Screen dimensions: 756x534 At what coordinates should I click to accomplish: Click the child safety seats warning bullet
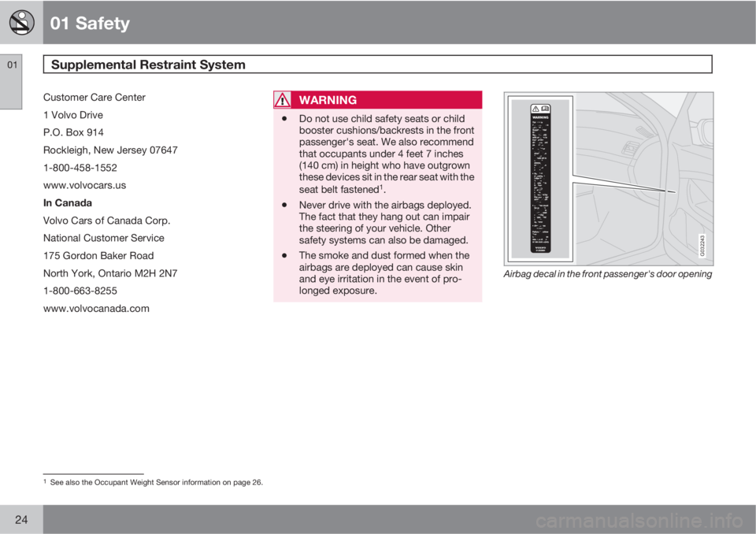pos(386,154)
